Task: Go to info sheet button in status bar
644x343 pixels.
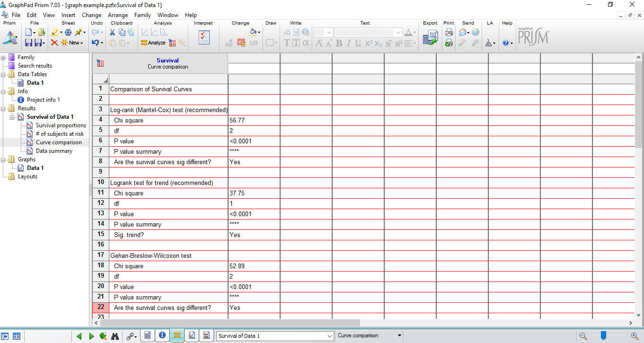Action: tap(162, 335)
